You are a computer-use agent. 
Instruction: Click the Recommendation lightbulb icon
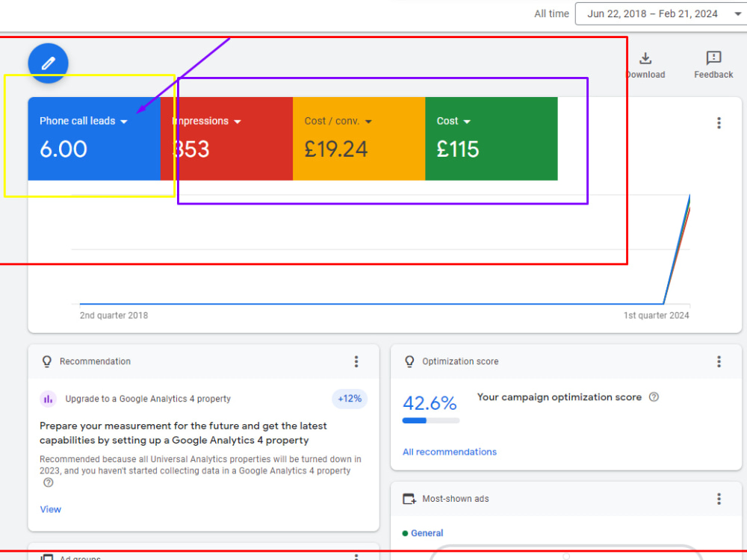pos(46,361)
